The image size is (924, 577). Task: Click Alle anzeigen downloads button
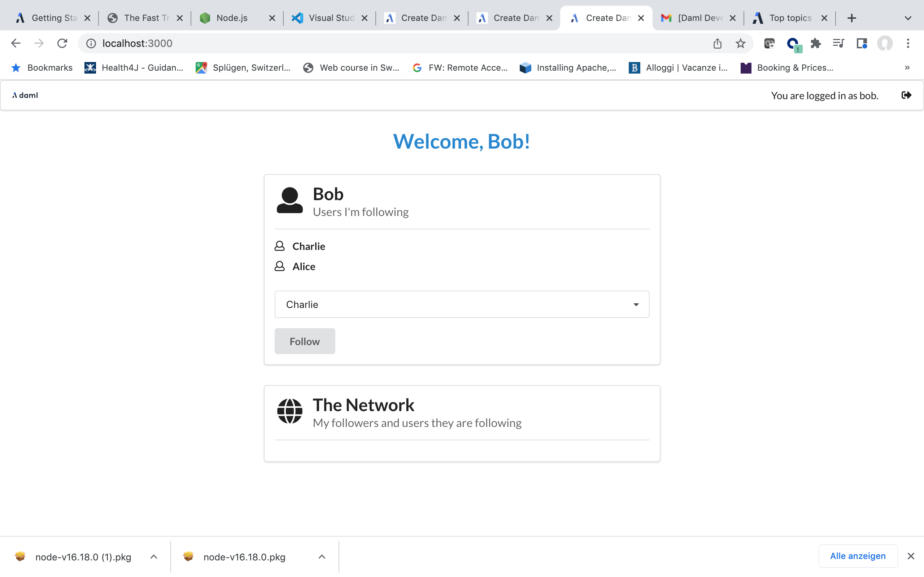(858, 556)
